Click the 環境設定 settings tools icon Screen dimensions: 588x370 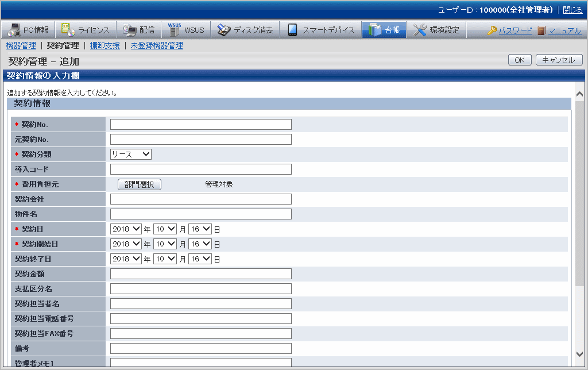tap(420, 30)
